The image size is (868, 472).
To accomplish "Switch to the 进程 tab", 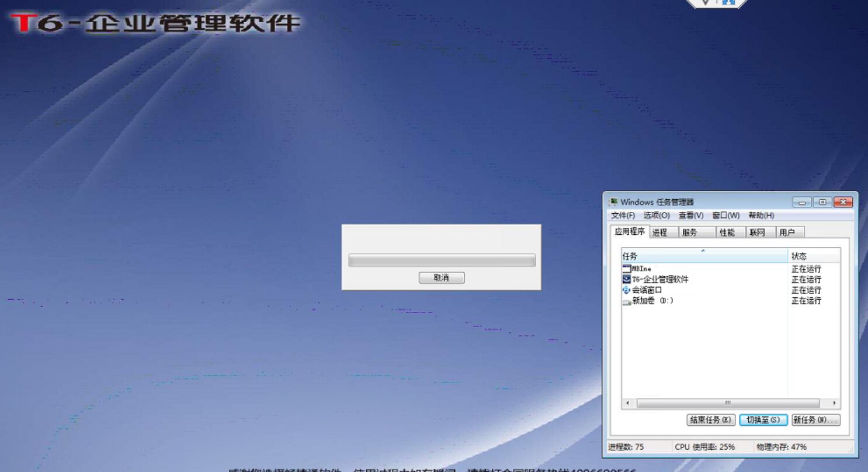I will click(x=664, y=232).
